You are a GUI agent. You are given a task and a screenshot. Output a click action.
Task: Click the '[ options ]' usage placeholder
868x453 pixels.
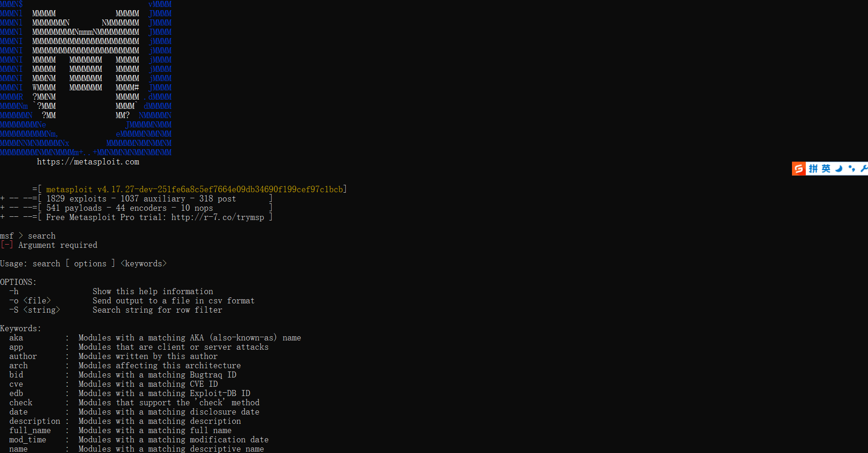(x=90, y=264)
